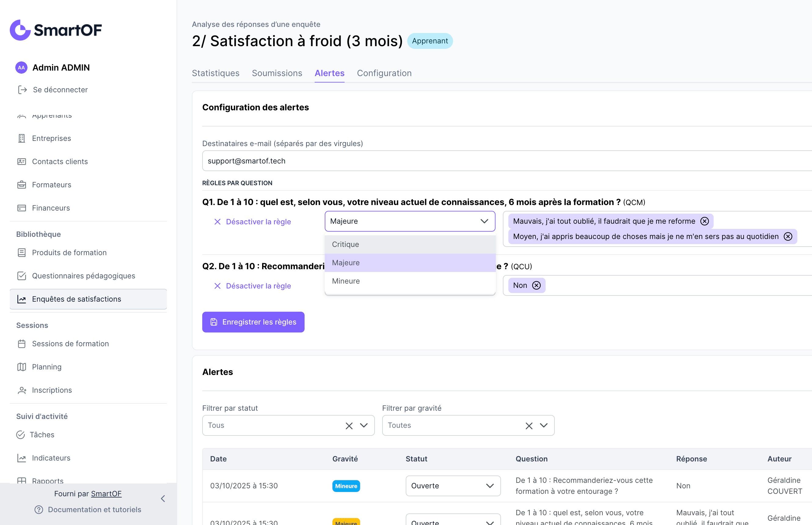Clear the Filtrer par statut filter
The image size is (812, 525).
pos(349,426)
